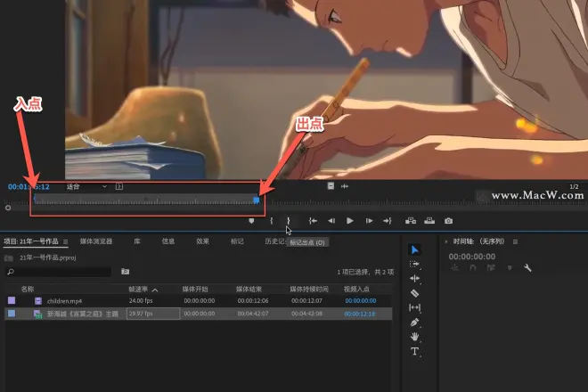This screenshot has height=392, width=588.
Task: Click the new search bin folder icon
Action: (x=126, y=271)
